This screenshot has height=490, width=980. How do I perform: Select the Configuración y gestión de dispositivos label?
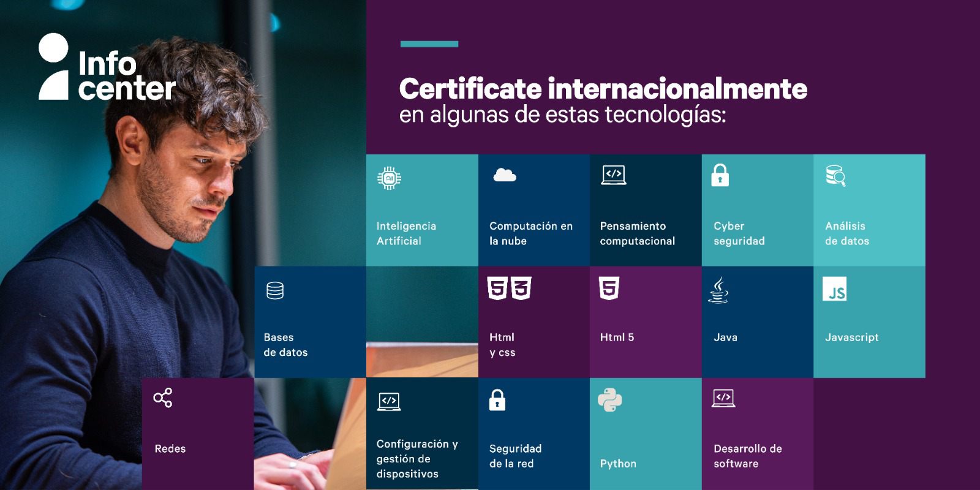417,459
